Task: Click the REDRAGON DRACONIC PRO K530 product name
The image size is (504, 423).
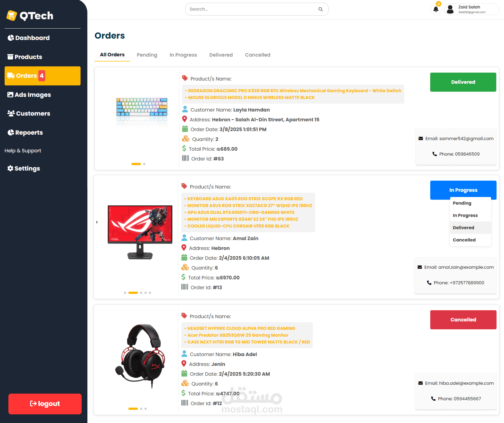Action: tap(293, 91)
